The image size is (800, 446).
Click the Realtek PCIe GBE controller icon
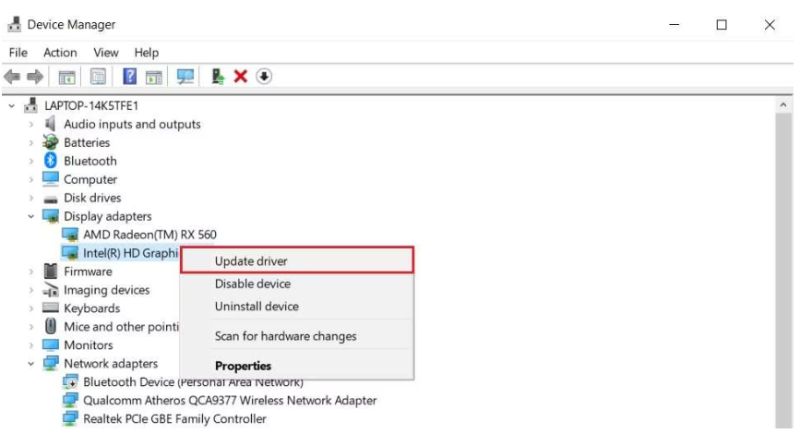tap(70, 418)
